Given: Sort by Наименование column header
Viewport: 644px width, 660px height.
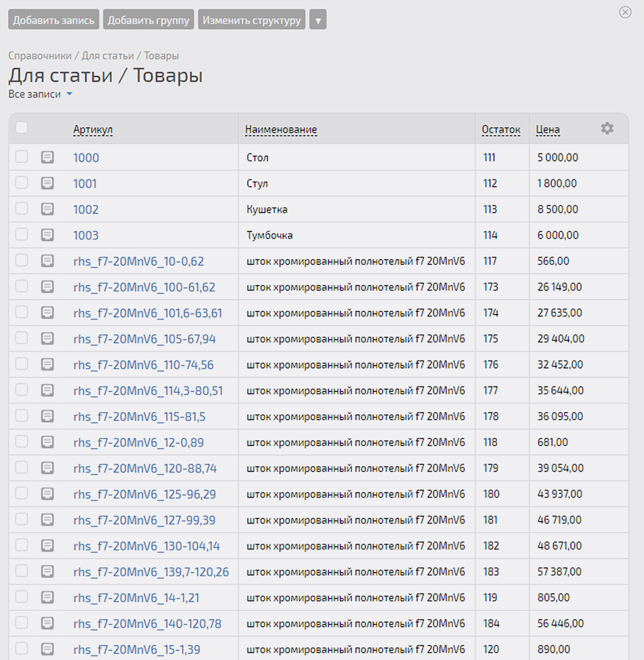Looking at the screenshot, I should [281, 130].
